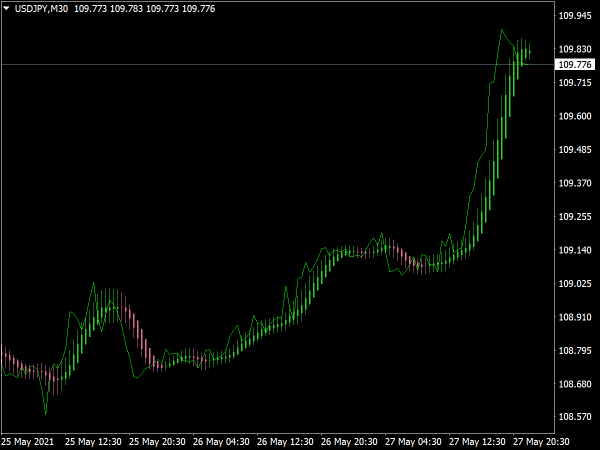This screenshot has width=600, height=450.
Task: Click the 108.680 price scale label
Action: point(575,384)
